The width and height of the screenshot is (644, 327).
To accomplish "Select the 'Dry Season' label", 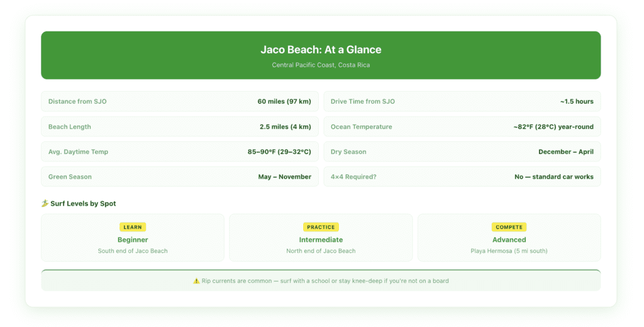I will coord(348,152).
